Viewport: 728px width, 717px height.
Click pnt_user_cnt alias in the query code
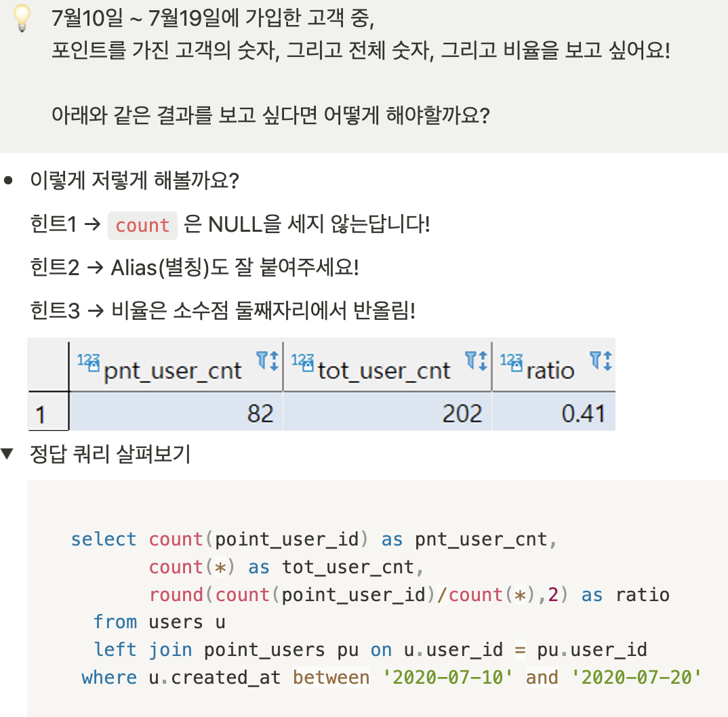(x=481, y=539)
